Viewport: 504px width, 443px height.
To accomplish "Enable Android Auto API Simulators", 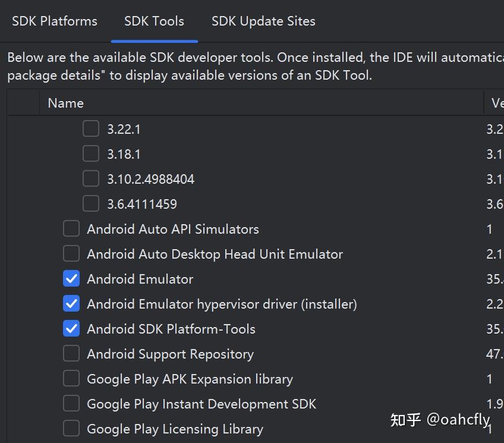I will (71, 228).
